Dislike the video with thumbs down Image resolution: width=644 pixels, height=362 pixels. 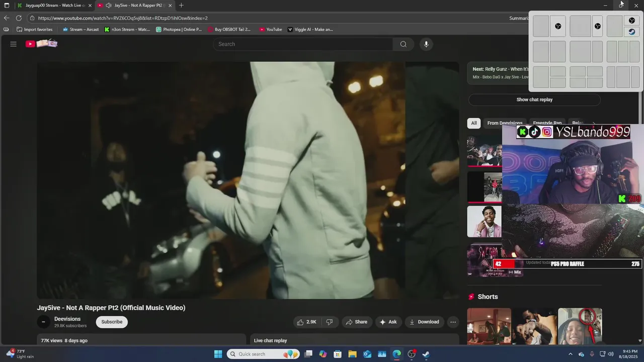(330, 322)
